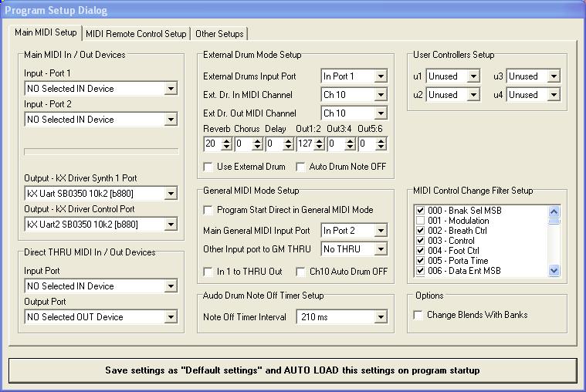Click Save settings as Default settings button
The image size is (586, 392).
293,370
